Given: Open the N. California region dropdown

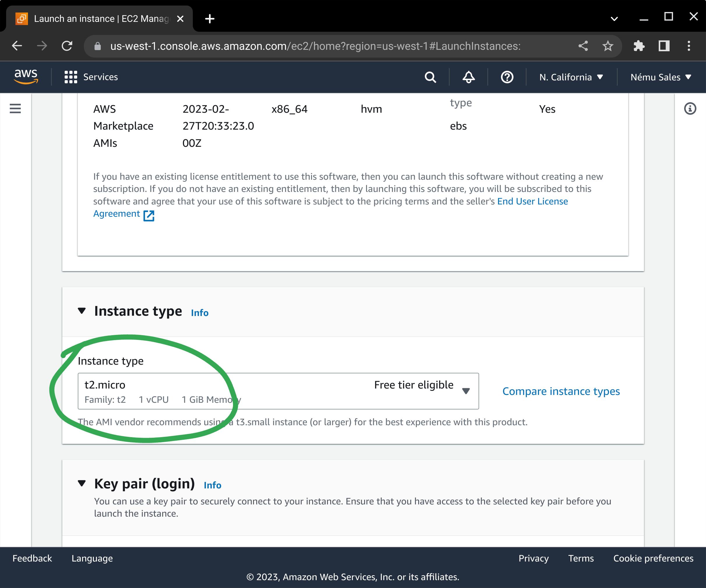Looking at the screenshot, I should [x=571, y=77].
